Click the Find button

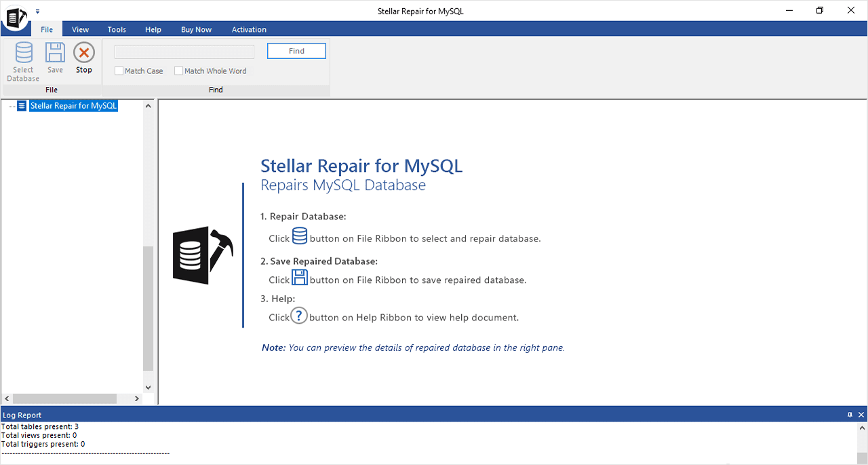coord(296,51)
